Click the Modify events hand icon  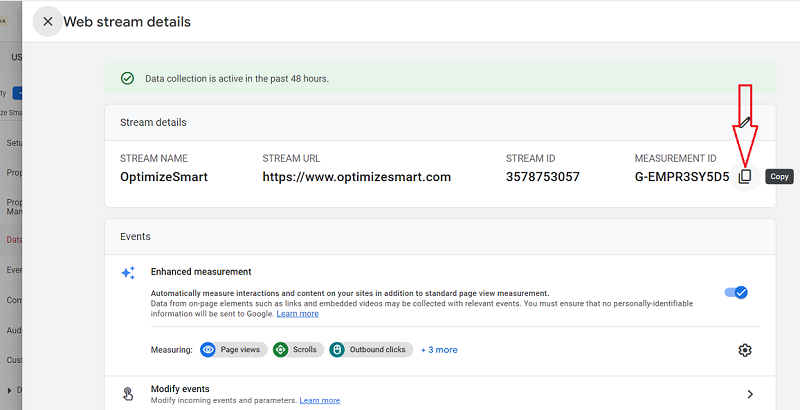click(128, 394)
